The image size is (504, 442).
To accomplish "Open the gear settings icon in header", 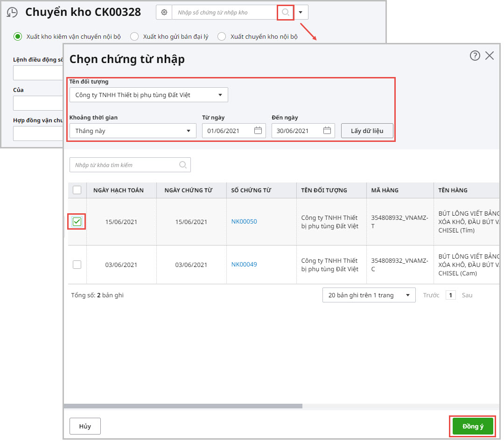I will coord(164,13).
